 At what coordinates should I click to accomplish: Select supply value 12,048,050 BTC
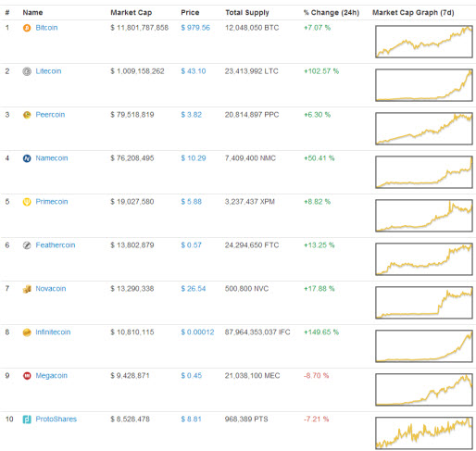pos(252,28)
